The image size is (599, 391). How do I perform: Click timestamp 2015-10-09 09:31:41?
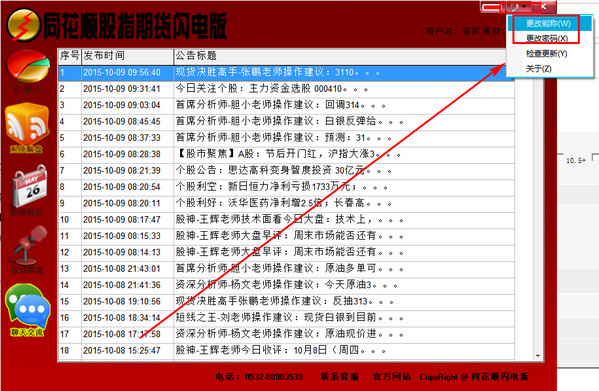(x=122, y=89)
